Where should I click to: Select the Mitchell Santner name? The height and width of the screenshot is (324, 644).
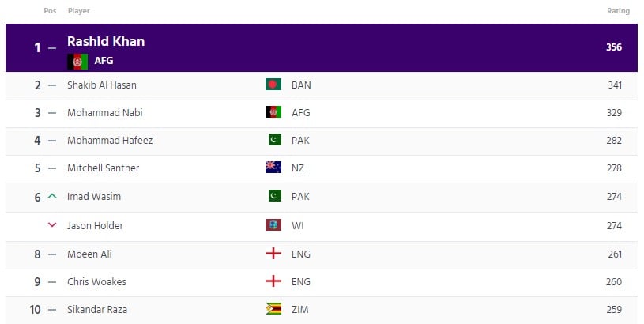[x=103, y=168]
